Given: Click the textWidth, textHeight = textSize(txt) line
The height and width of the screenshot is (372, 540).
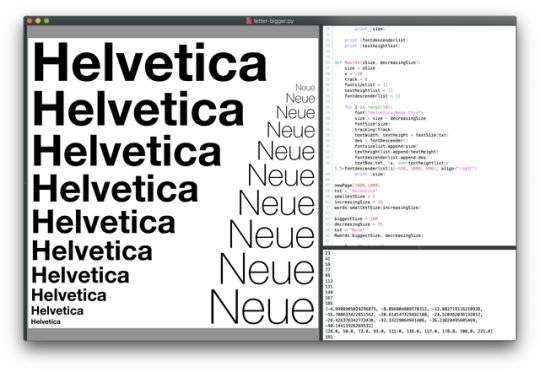Looking at the screenshot, I should [x=402, y=135].
